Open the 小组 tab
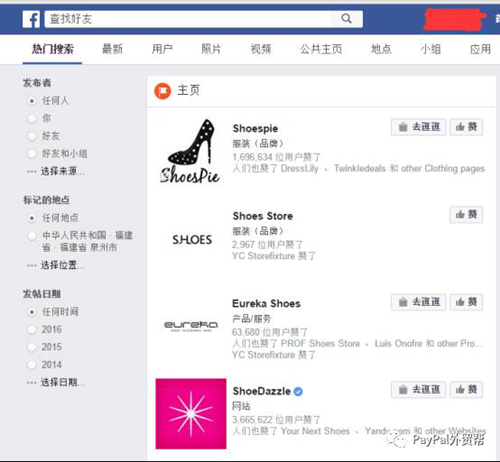500x462 pixels. click(430, 49)
